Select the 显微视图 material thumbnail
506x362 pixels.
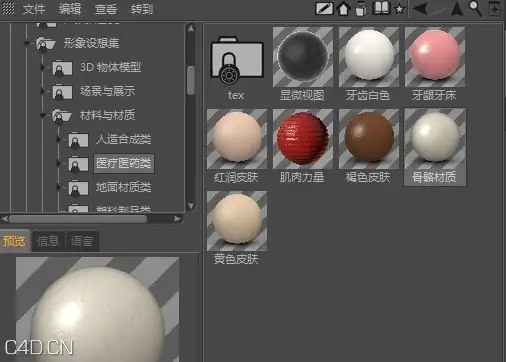tap(303, 57)
